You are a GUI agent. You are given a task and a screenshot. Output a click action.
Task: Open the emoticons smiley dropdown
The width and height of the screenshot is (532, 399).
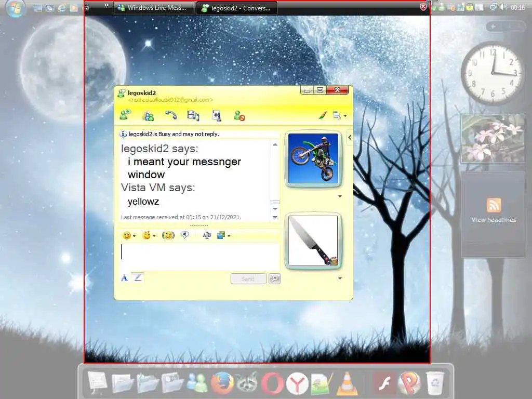point(129,235)
